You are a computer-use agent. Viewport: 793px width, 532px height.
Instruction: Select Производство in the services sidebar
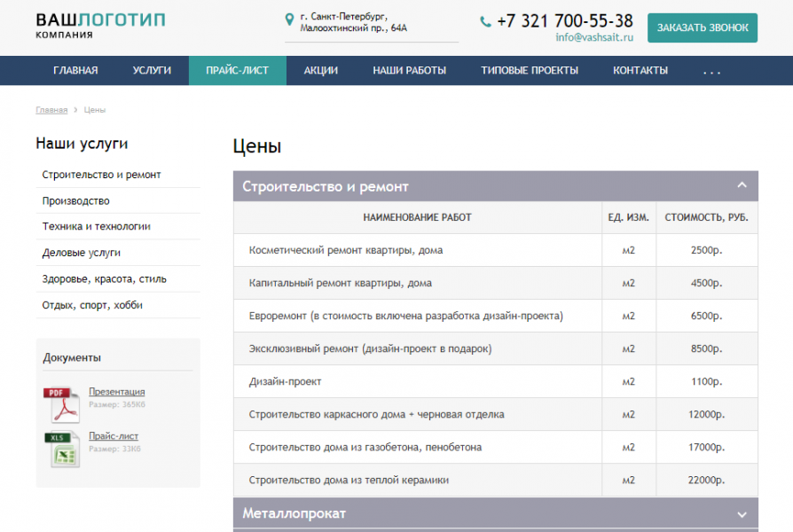[76, 201]
